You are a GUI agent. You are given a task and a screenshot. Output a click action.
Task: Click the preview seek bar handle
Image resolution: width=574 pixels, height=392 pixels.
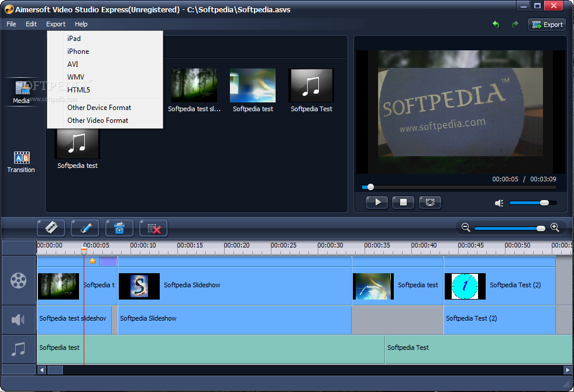[x=370, y=187]
